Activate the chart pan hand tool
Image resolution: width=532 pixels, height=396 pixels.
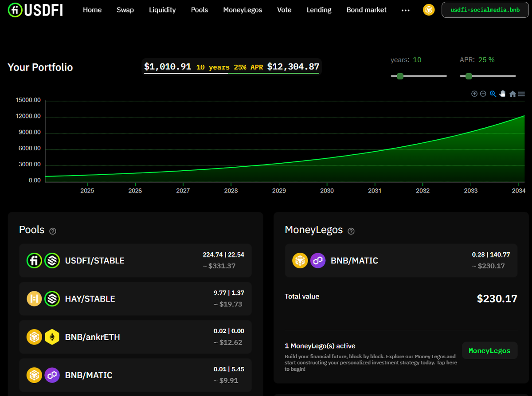coord(503,94)
